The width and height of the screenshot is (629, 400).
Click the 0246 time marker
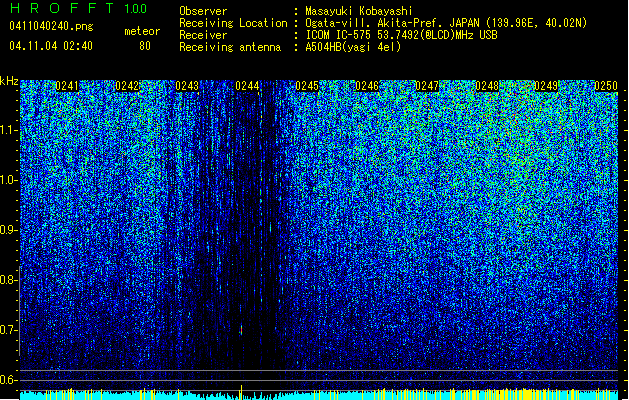[367, 86]
